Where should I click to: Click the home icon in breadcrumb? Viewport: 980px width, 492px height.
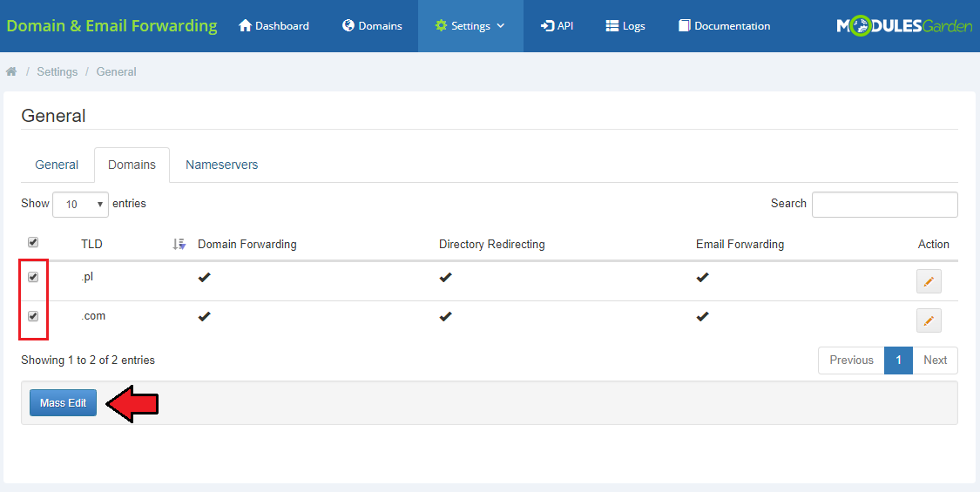point(11,71)
